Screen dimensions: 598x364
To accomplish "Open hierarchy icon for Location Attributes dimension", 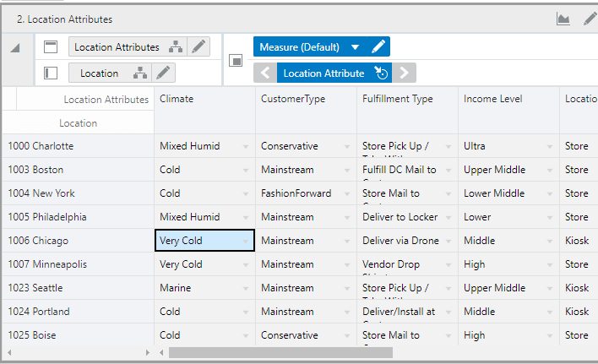I will pyautogui.click(x=176, y=47).
